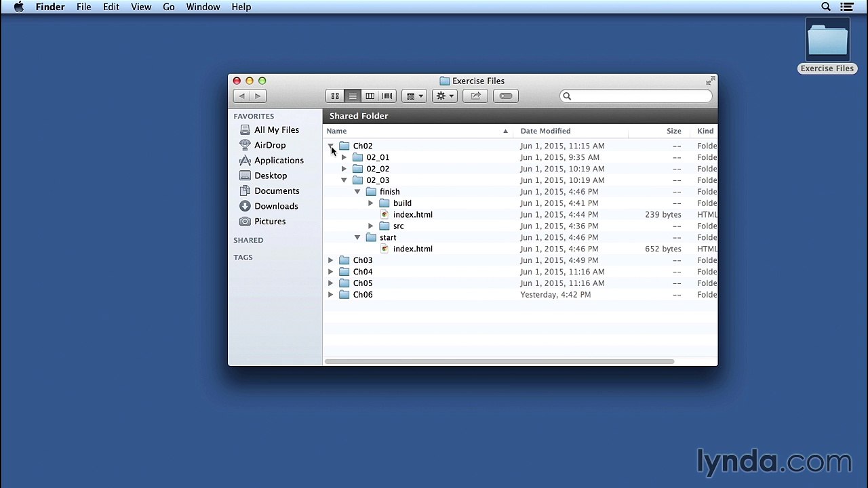Open All My Files in sidebar
868x488 pixels.
[276, 130]
